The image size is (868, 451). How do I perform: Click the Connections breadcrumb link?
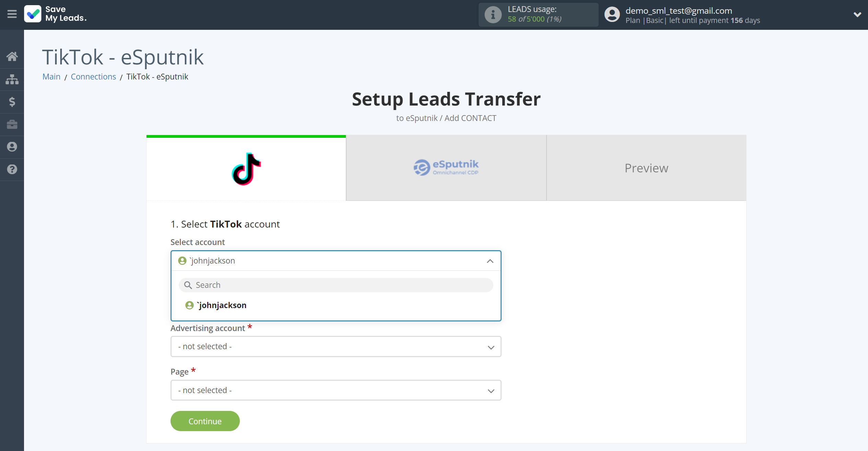pos(93,76)
